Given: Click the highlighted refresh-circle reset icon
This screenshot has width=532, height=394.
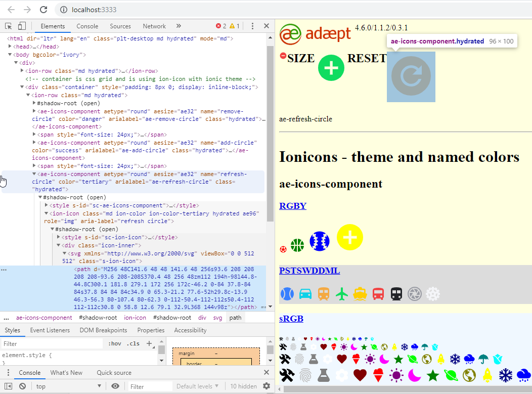Looking at the screenshot, I should pyautogui.click(x=411, y=76).
